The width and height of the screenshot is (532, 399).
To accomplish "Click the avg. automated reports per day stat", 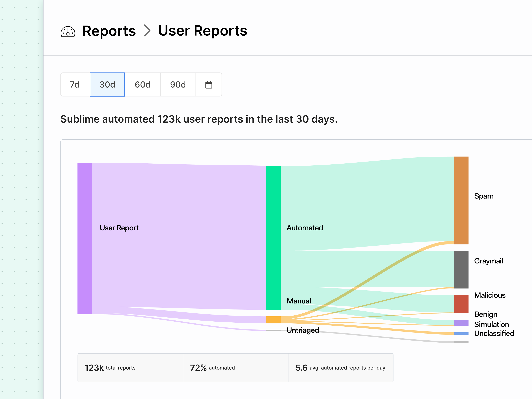I will point(341,367).
